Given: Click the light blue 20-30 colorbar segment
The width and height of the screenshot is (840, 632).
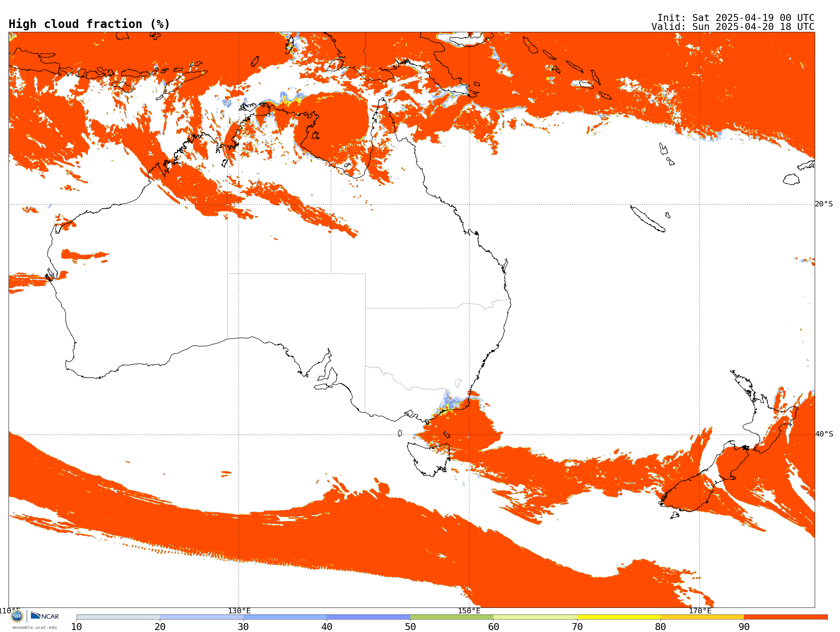Looking at the screenshot, I should tap(201, 617).
